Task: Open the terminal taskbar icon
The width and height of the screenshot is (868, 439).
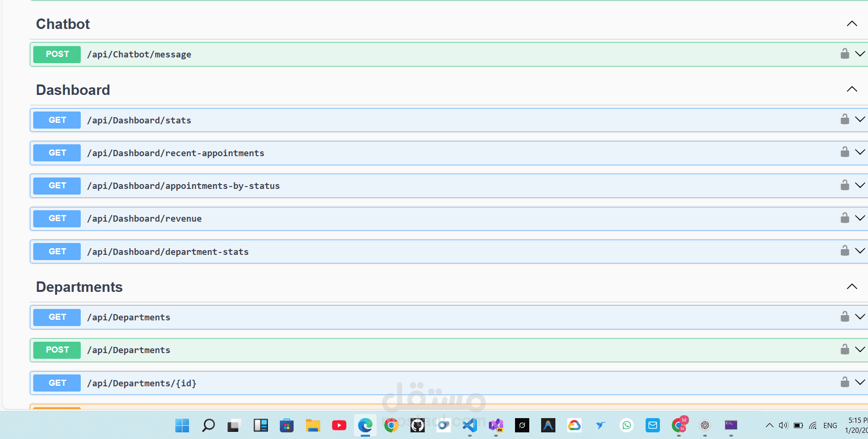Action: point(731,425)
